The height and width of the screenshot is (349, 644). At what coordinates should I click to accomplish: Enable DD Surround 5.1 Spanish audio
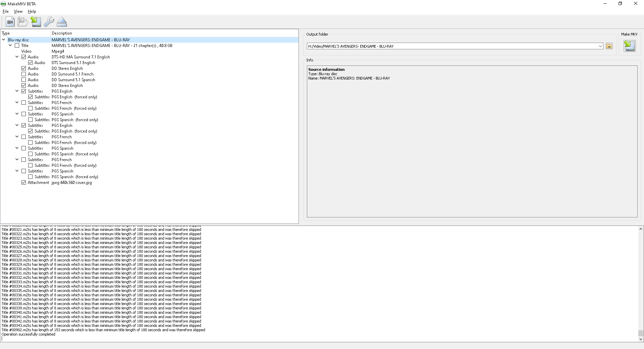(x=24, y=80)
